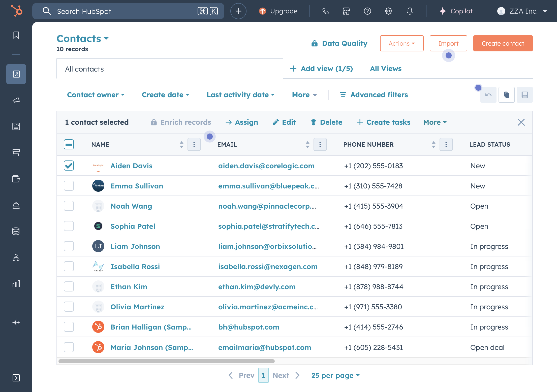Click the calling phone icon
Image resolution: width=557 pixels, height=392 pixels.
[x=325, y=11]
